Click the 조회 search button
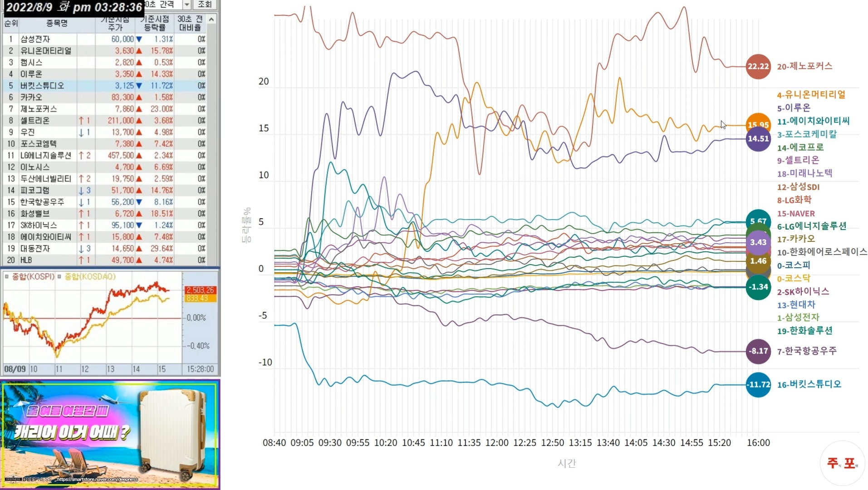This screenshot has height=490, width=868. [205, 5]
